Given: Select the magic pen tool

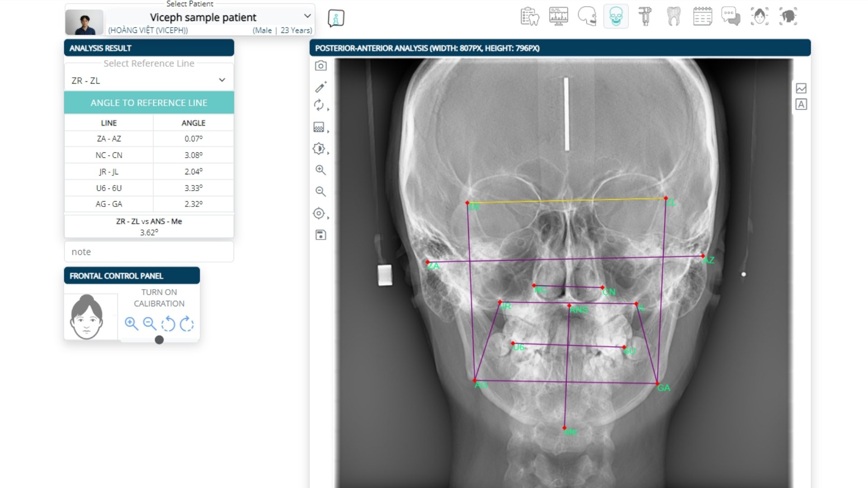Looking at the screenshot, I should pyautogui.click(x=321, y=87).
